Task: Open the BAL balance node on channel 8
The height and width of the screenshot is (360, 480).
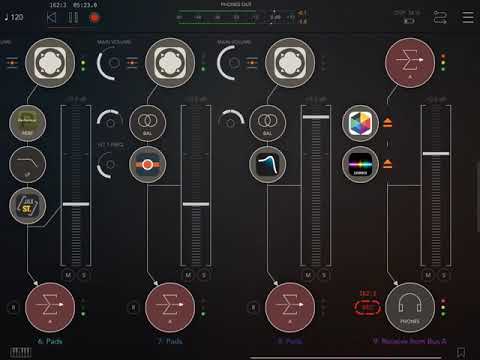Action: tap(267, 123)
